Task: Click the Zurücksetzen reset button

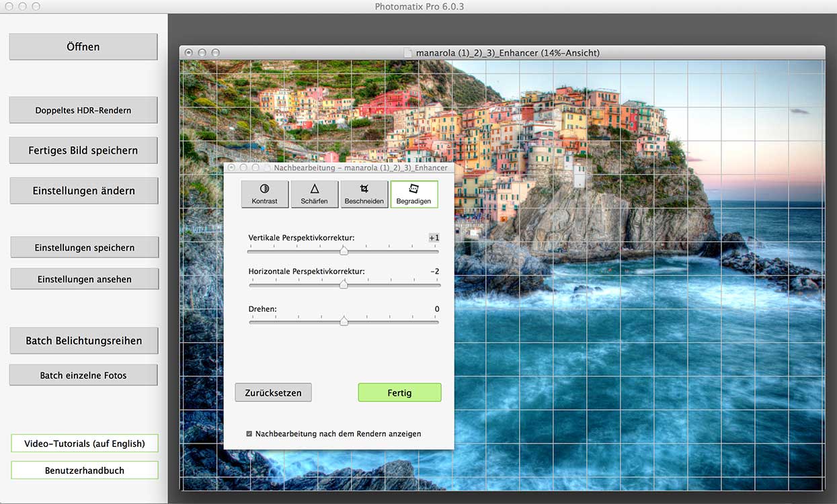Action: click(x=273, y=392)
